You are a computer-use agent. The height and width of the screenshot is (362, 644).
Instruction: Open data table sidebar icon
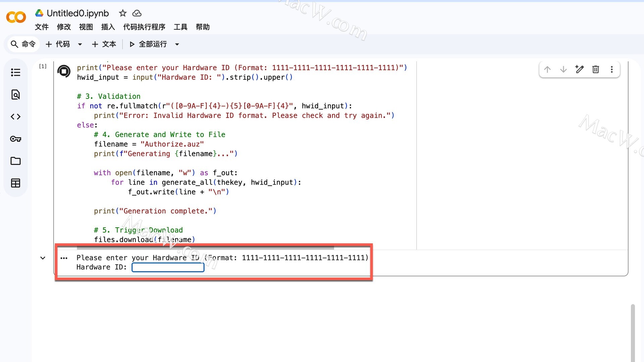[15, 183]
